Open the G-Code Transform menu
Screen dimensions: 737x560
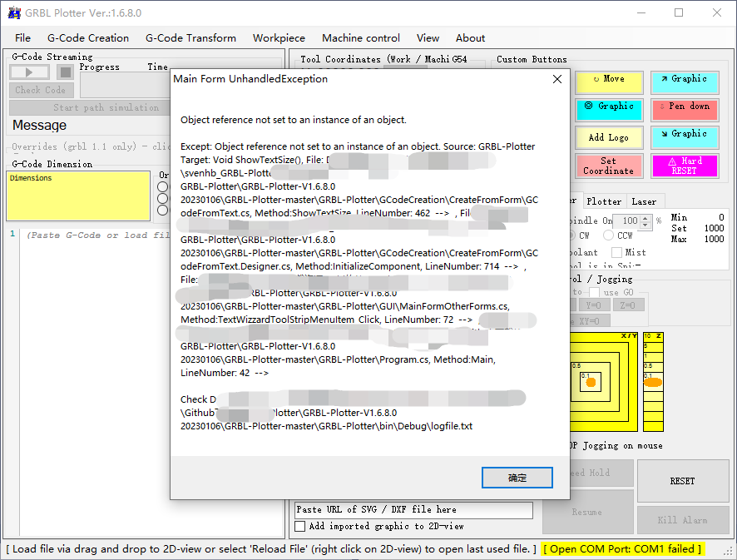click(190, 37)
